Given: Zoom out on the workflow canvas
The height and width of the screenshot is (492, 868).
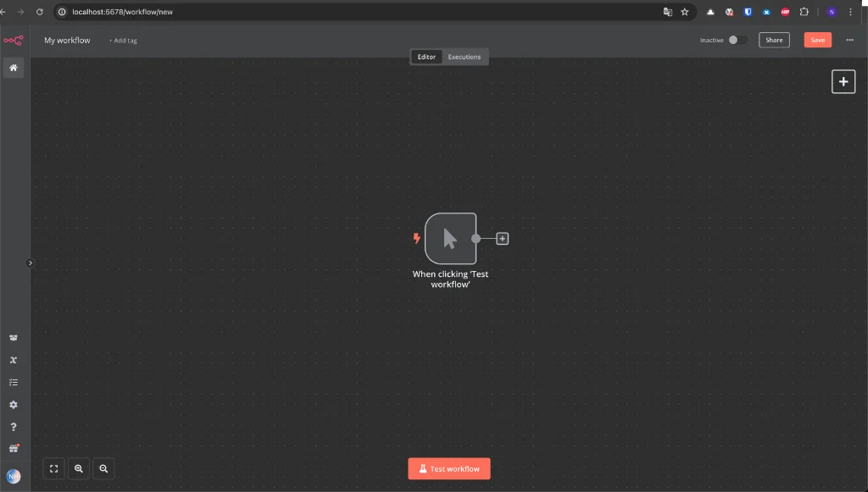Looking at the screenshot, I should (x=103, y=469).
